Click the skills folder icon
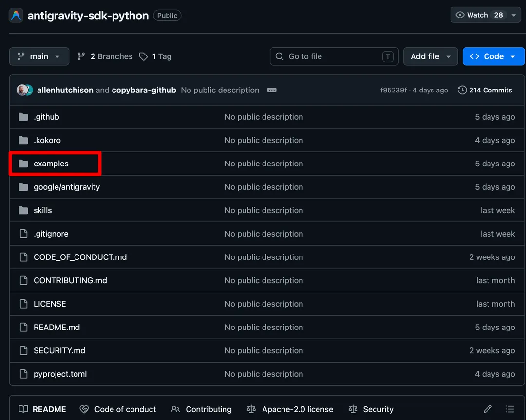 (23, 211)
